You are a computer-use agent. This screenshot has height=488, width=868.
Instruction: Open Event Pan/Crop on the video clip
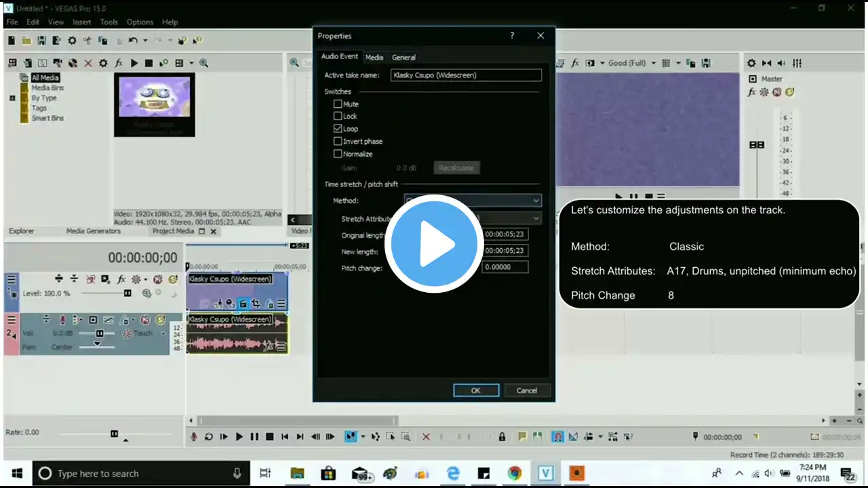pos(256,304)
